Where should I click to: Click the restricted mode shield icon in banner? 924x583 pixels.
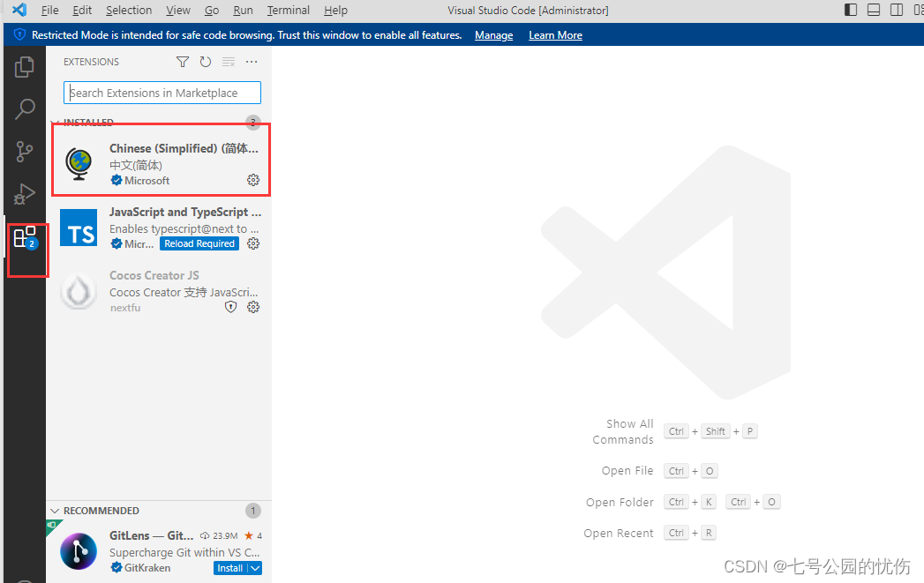coord(19,34)
